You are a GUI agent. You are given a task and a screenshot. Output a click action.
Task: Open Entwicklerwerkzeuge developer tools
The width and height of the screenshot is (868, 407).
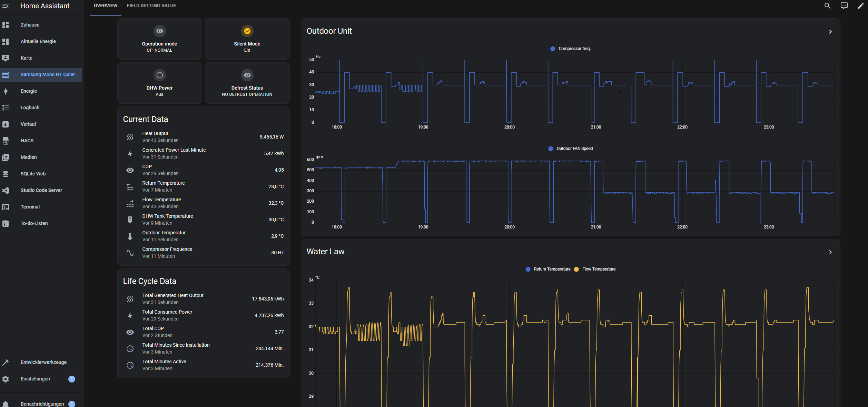point(43,362)
